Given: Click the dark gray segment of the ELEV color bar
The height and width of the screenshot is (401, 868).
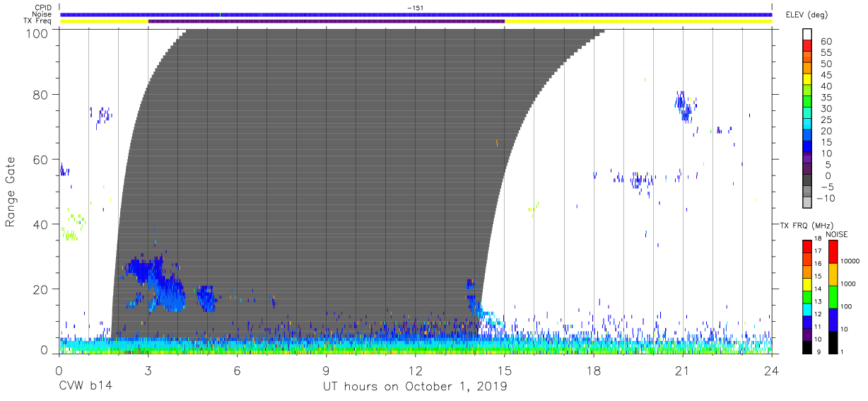Looking at the screenshot, I should [x=807, y=180].
